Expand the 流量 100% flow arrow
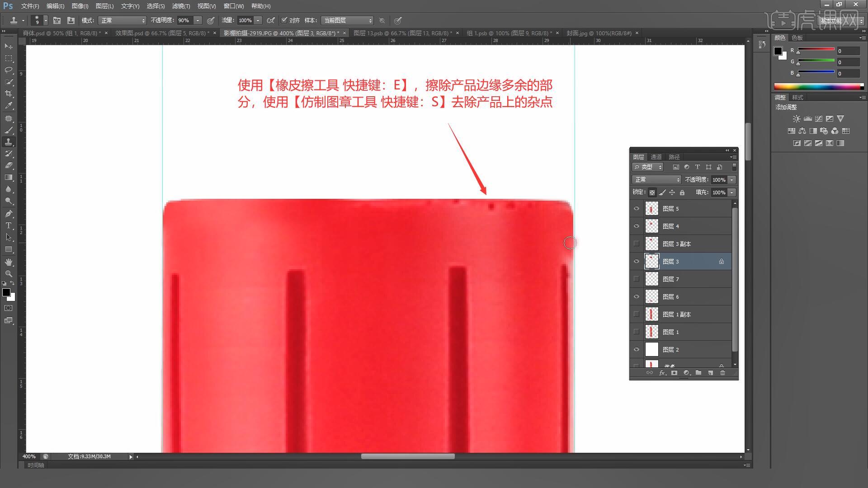 click(258, 20)
